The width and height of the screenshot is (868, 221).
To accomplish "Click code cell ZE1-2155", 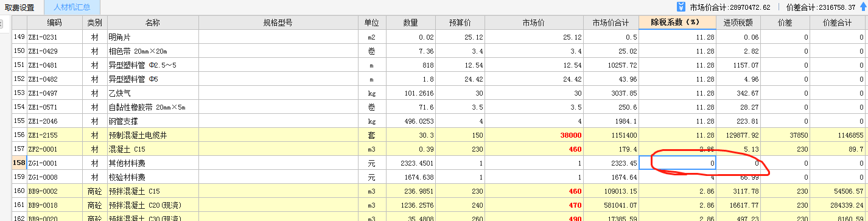I will 54,135.
